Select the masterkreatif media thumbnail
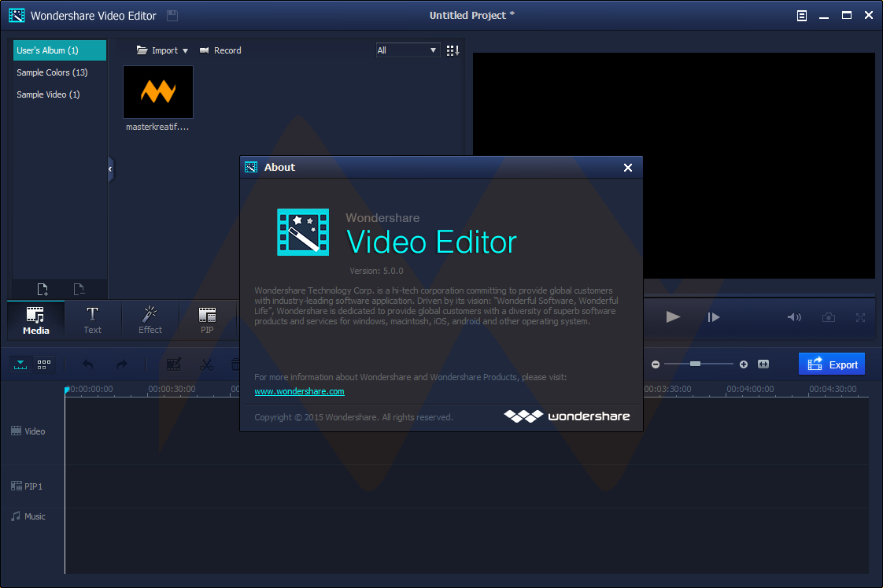This screenshot has width=883, height=588. pyautogui.click(x=157, y=92)
